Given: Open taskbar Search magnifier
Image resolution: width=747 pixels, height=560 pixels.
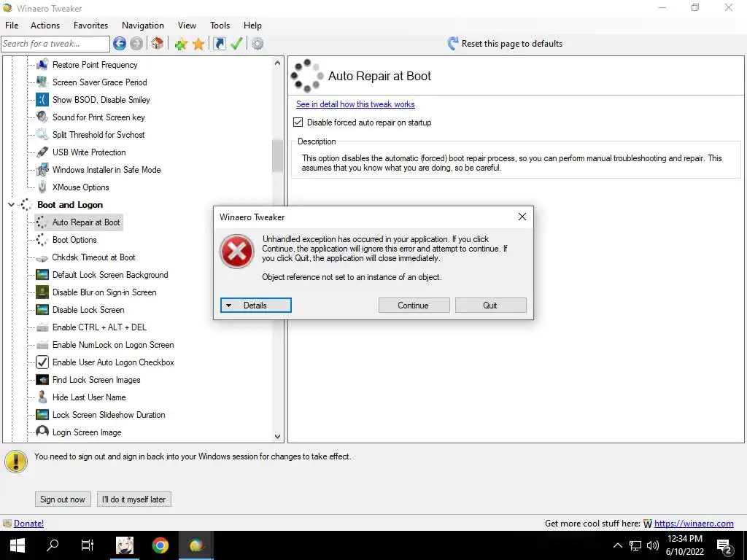Looking at the screenshot, I should click(52, 545).
